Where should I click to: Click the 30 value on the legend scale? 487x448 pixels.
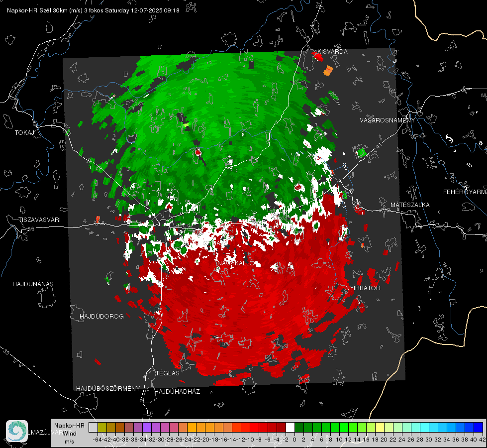429,440
